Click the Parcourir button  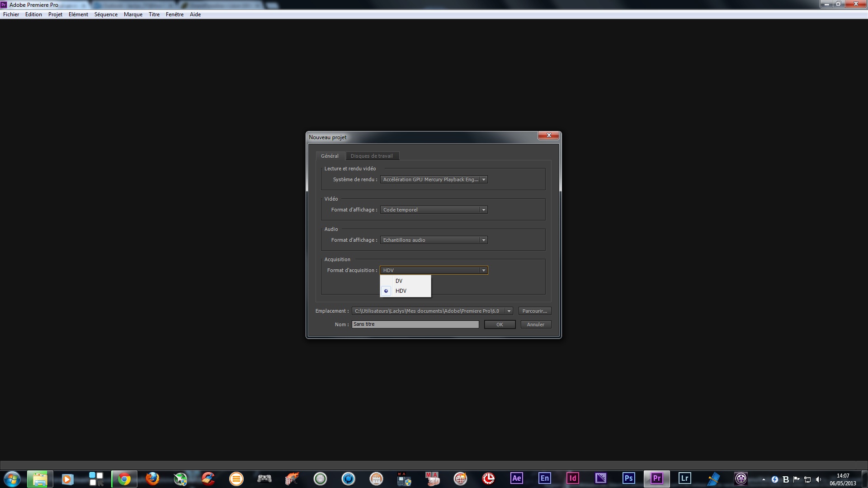click(534, 311)
